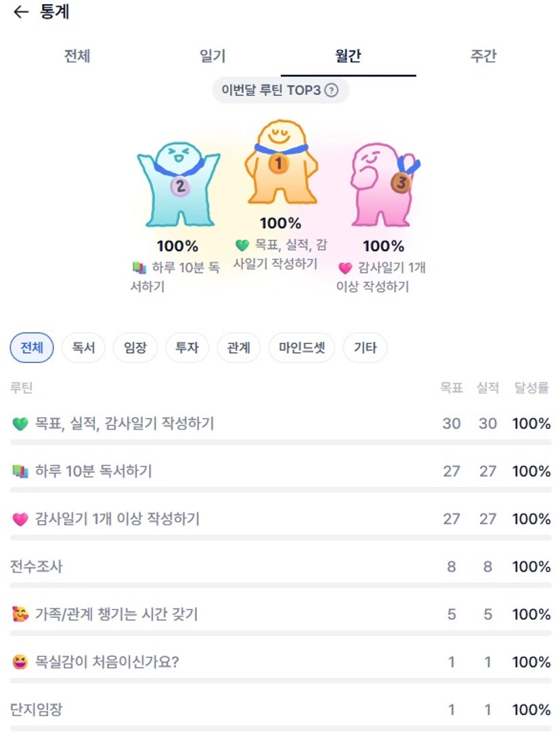Click the back arrow next to 통계
560x745 pixels.
[21, 12]
